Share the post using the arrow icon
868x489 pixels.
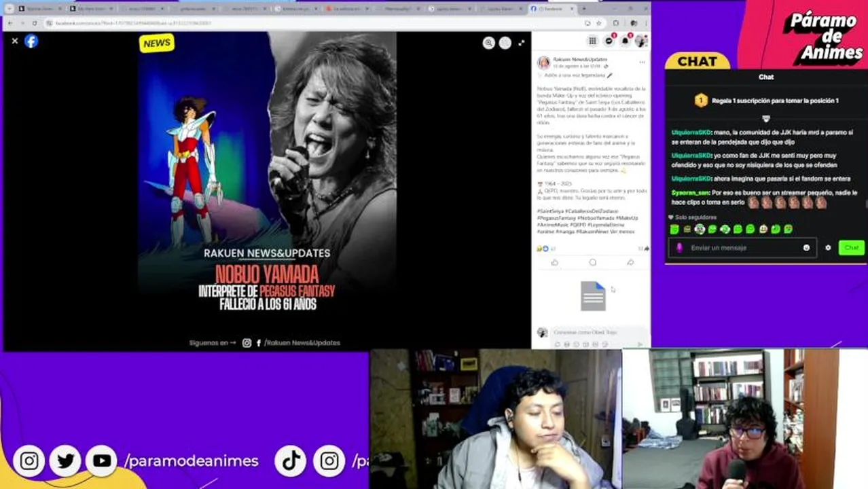pos(630,262)
